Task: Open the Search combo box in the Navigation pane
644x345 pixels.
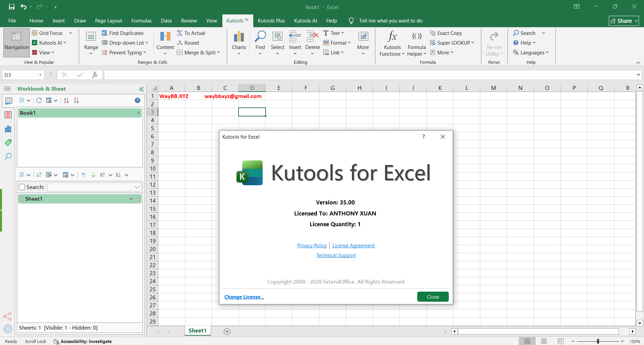Action: click(94, 187)
